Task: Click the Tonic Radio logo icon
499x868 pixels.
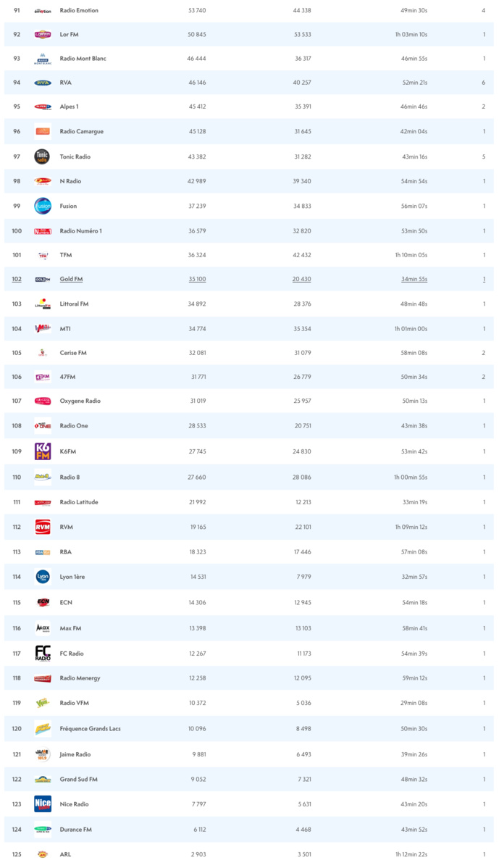Action: 43,157
